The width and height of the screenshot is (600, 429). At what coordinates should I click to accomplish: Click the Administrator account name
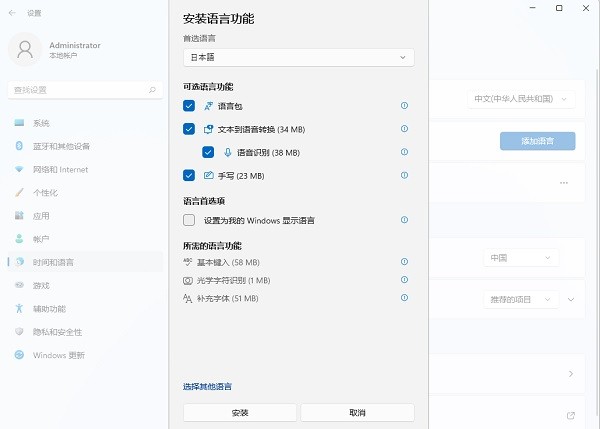click(x=75, y=45)
